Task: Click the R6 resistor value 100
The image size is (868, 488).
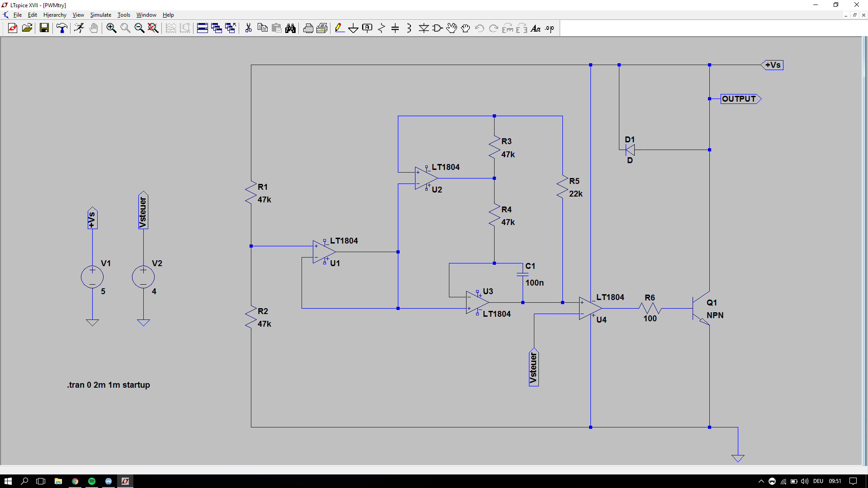Action: pos(650,319)
